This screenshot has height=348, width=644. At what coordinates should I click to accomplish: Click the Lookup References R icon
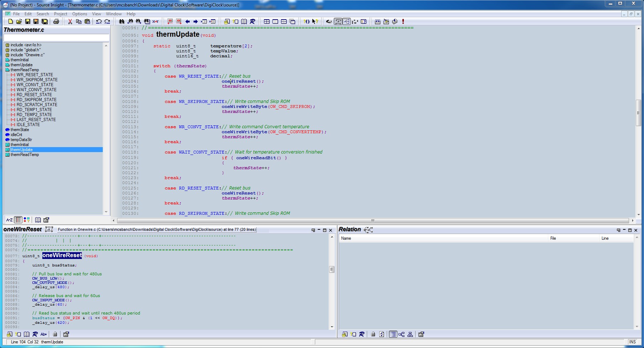[x=252, y=21]
